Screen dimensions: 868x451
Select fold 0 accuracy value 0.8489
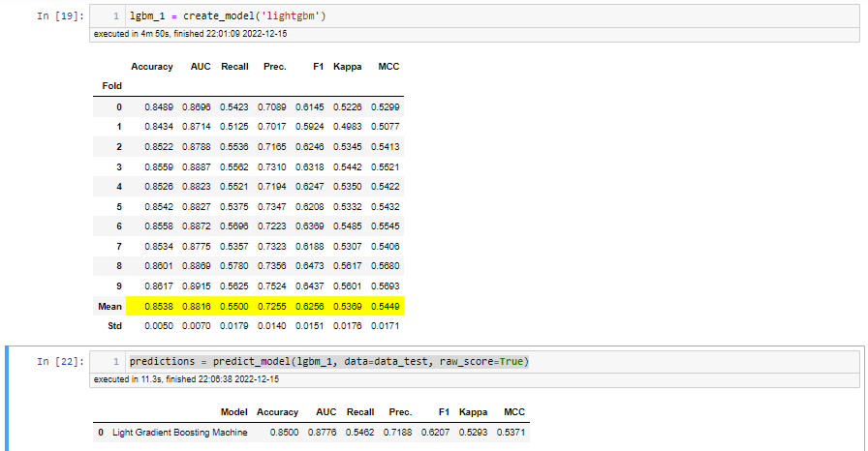coord(159,106)
